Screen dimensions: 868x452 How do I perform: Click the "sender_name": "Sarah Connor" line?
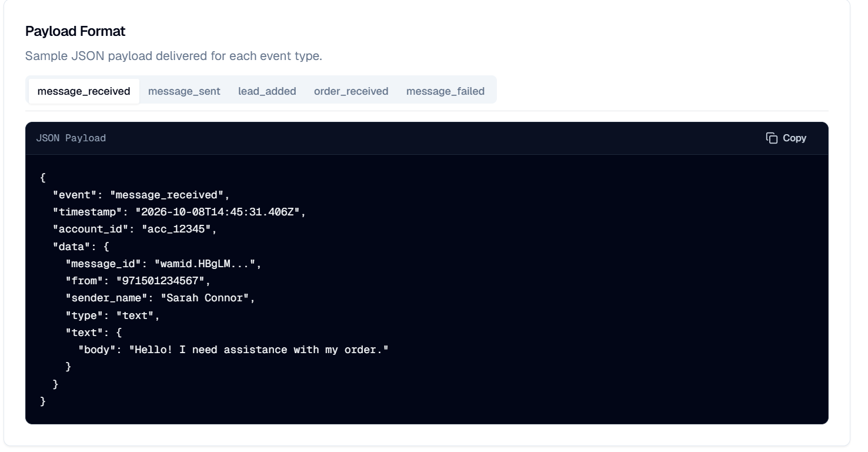[x=161, y=298]
